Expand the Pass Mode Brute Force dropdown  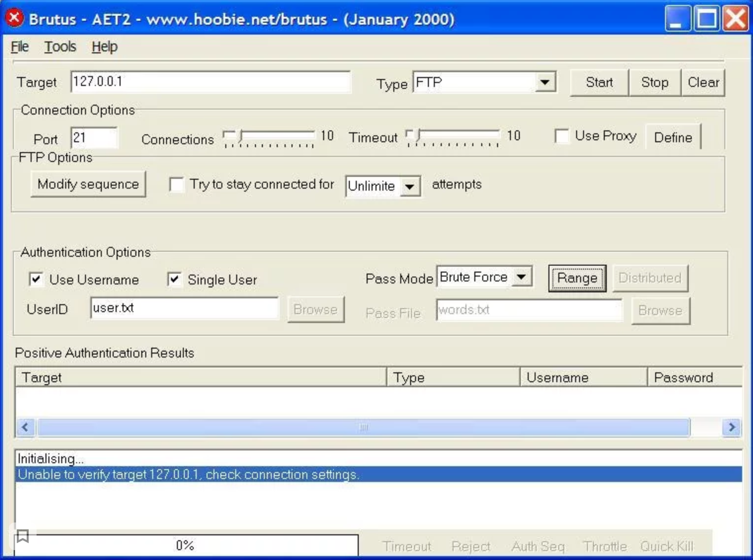[x=521, y=277]
